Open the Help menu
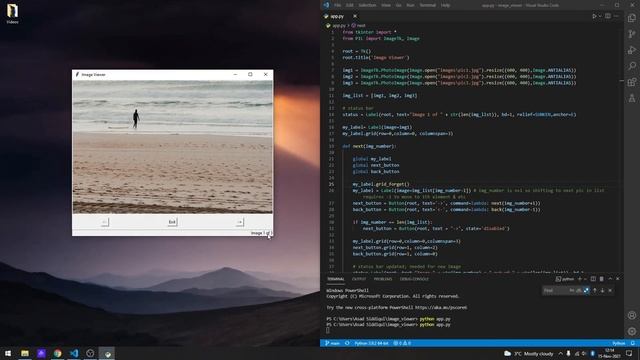Image resolution: width=640 pixels, height=360 pixels. click(x=445, y=5)
